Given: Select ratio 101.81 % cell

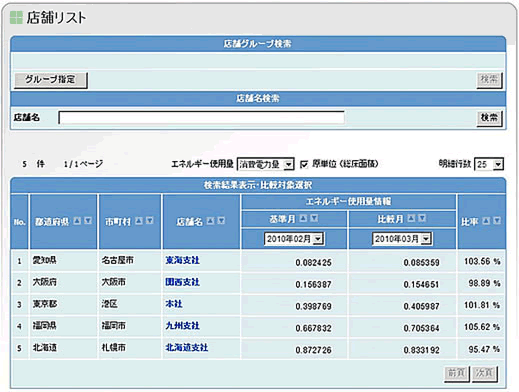Looking at the screenshot, I should click(x=482, y=305).
